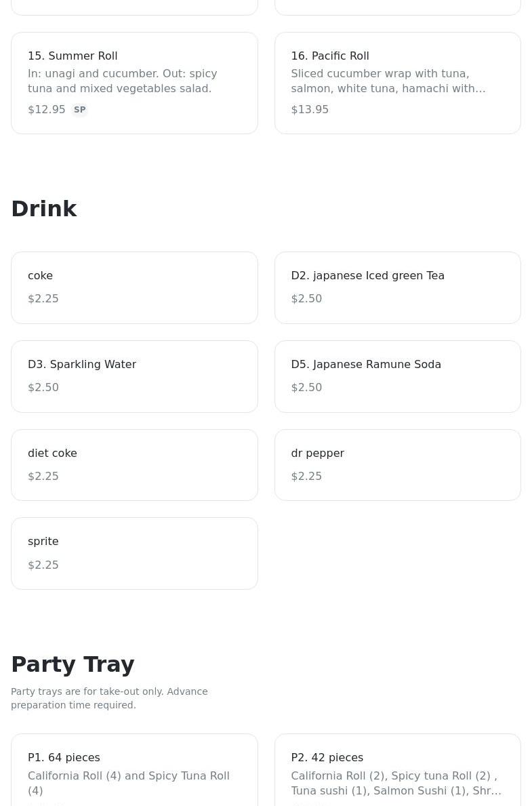Image resolution: width=532 pixels, height=806 pixels.
Task: Jump to the Drink section heading
Action: tap(44, 209)
